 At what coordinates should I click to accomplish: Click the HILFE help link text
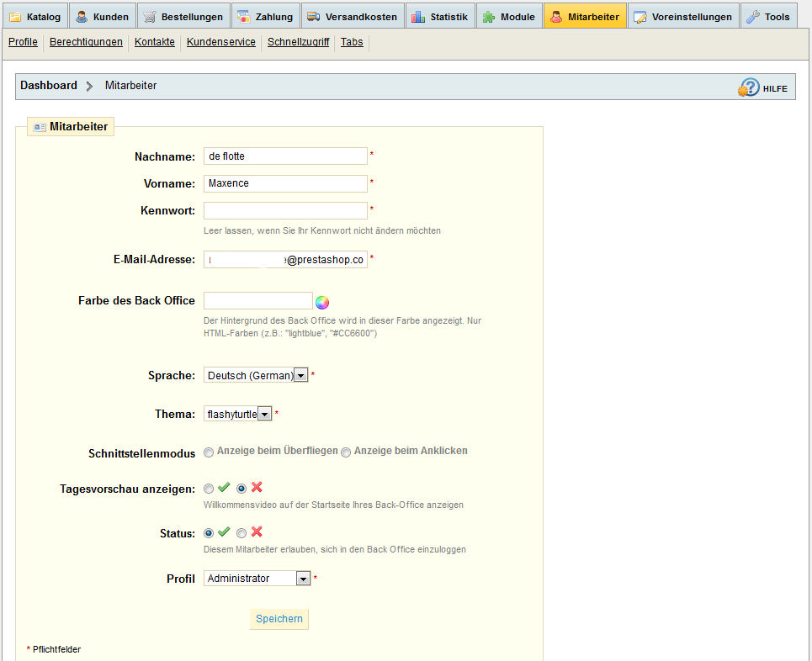coord(775,88)
